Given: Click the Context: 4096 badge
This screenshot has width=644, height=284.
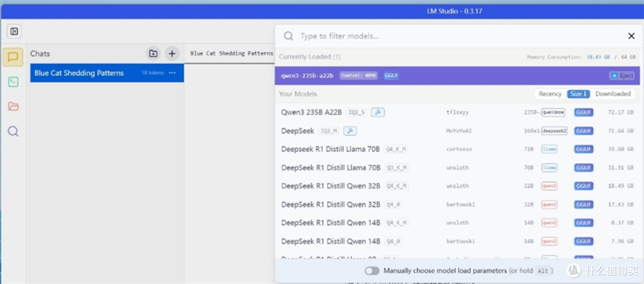Looking at the screenshot, I should point(358,76).
